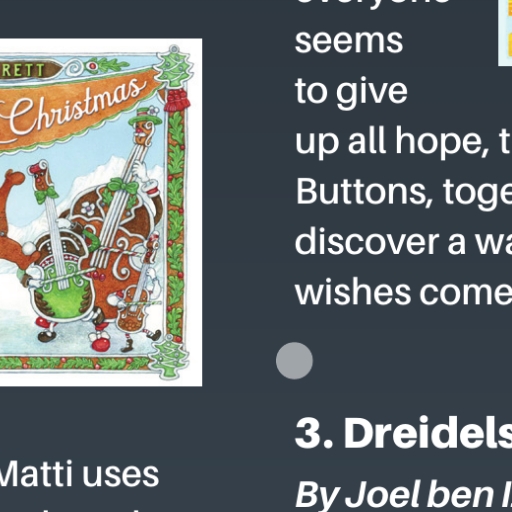Click the 'to give' text line
The image size is (512, 512).
pyautogui.click(x=351, y=93)
